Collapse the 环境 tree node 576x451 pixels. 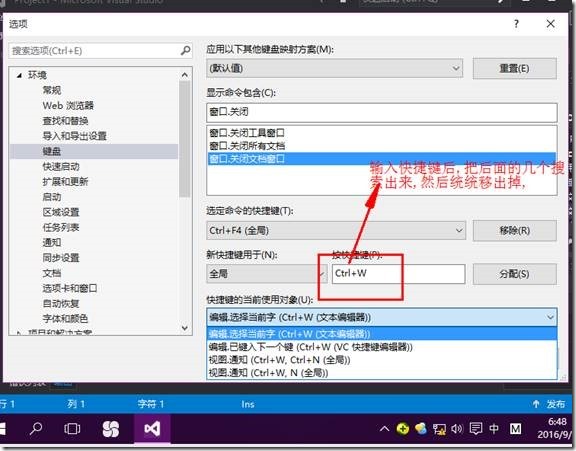(19, 75)
